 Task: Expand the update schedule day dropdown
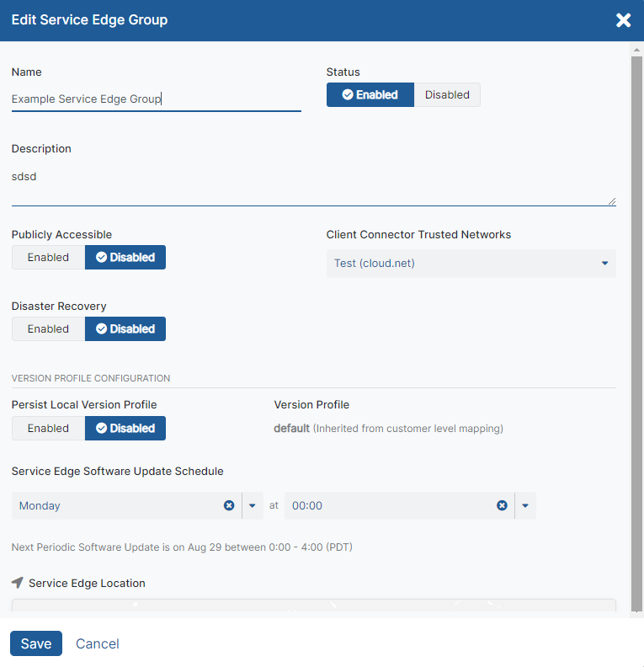pos(253,506)
